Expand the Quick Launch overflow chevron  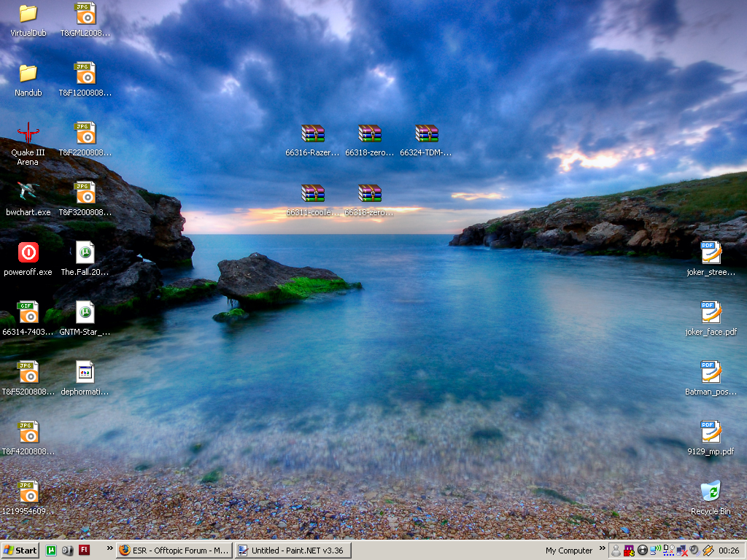pos(110,548)
